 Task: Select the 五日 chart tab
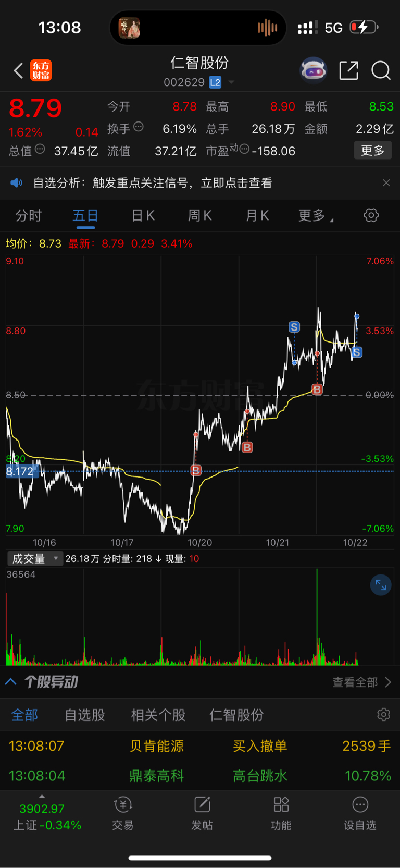(85, 215)
